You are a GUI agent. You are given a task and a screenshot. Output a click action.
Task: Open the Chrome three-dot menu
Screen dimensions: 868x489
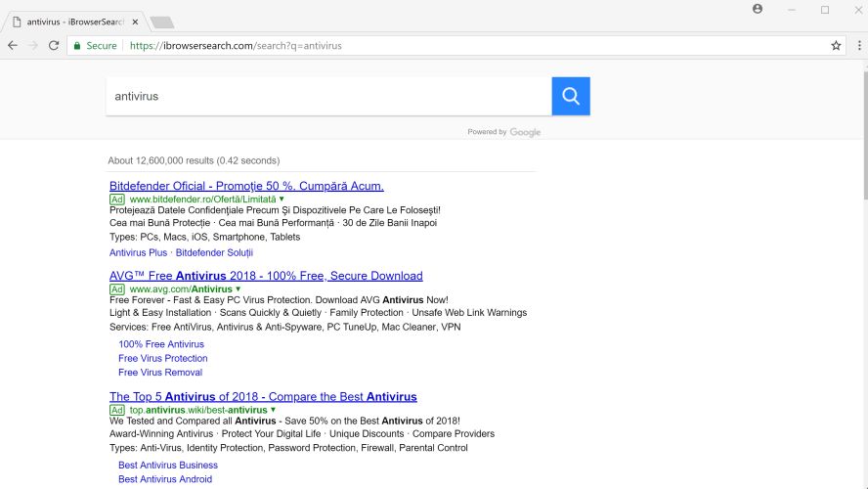click(857, 46)
